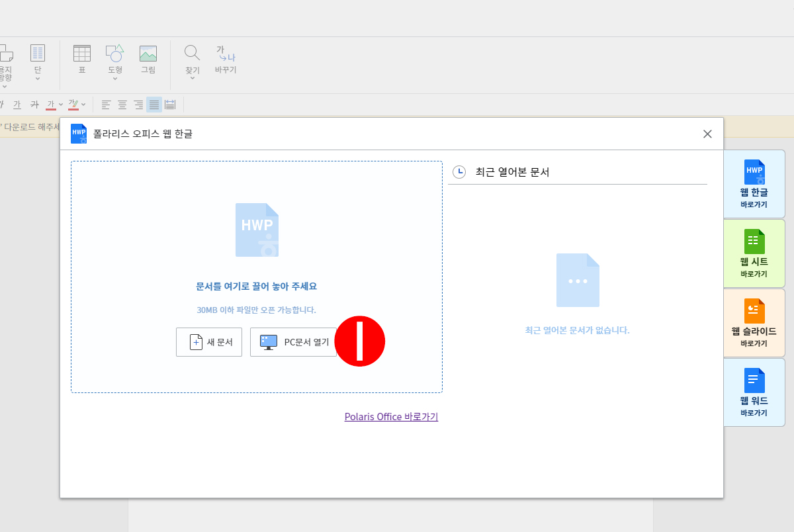Viewport: 794px width, 532px height.
Task: Align paragraph text to the right
Action: coord(138,105)
